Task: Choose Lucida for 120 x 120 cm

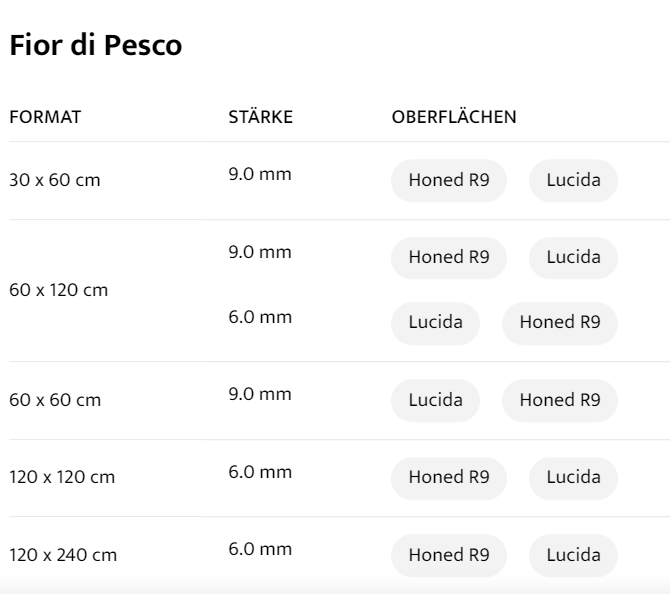Action: (x=573, y=477)
